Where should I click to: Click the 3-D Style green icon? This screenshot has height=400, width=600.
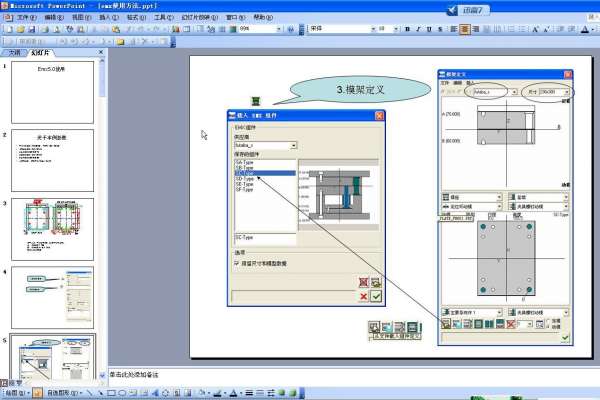tap(293, 393)
